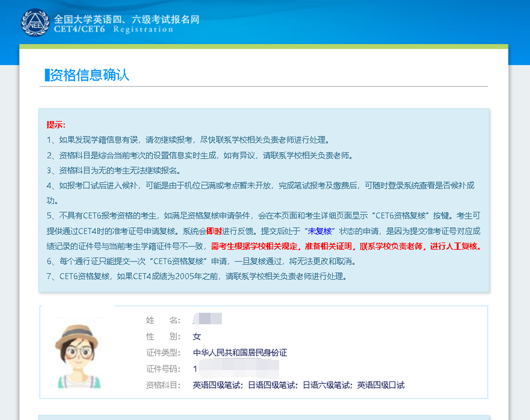Click the gender value 女

tap(197, 336)
